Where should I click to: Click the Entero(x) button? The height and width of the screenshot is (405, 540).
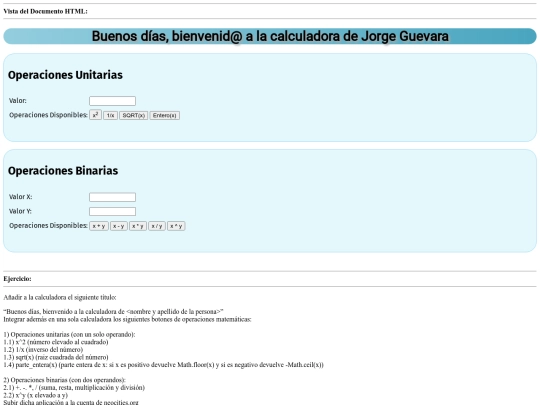click(x=165, y=115)
